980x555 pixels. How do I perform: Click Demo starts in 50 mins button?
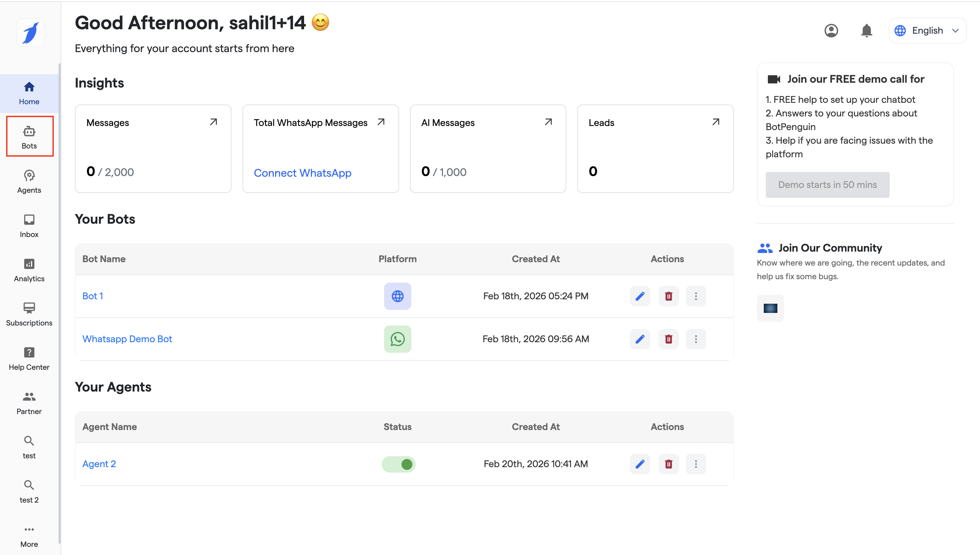[x=827, y=185]
